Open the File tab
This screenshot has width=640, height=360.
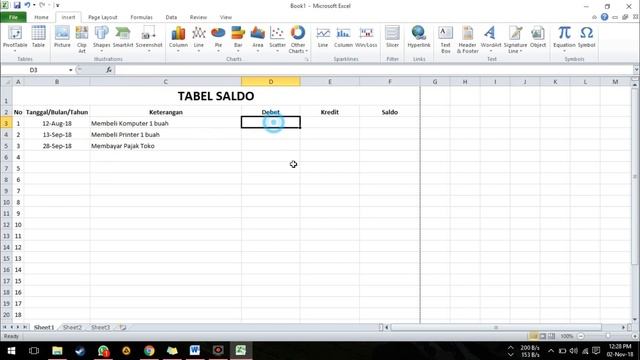(x=13, y=17)
